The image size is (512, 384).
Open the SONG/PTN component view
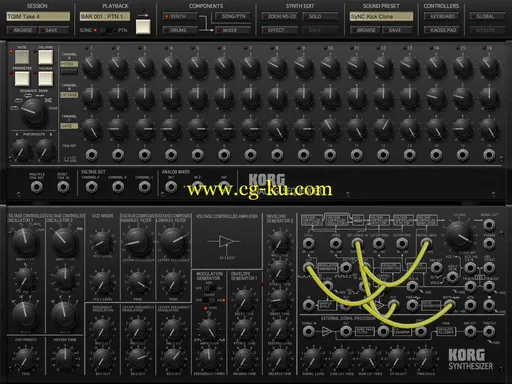(x=233, y=16)
